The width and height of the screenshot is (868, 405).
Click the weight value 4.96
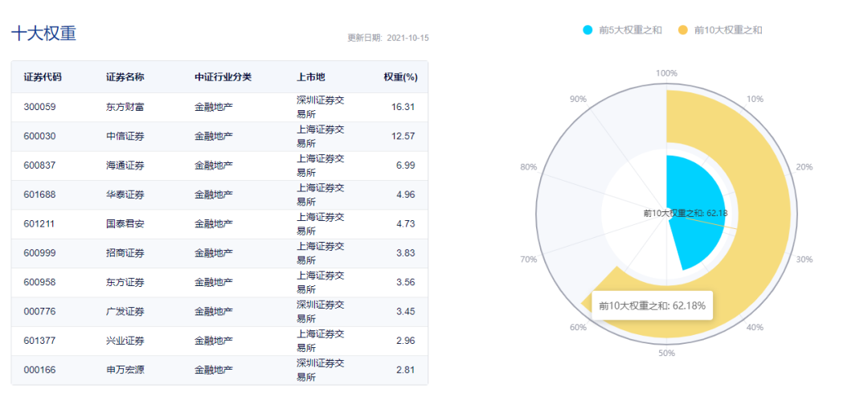(x=406, y=194)
